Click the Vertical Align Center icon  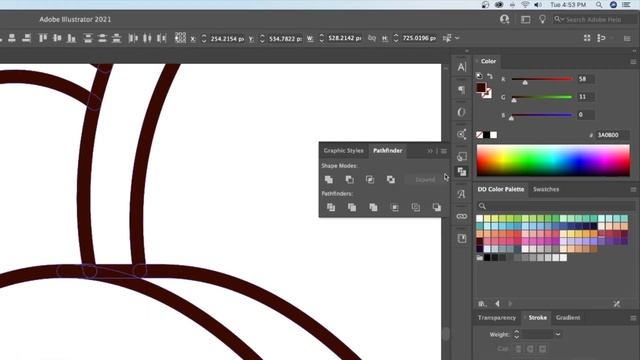tap(57, 38)
